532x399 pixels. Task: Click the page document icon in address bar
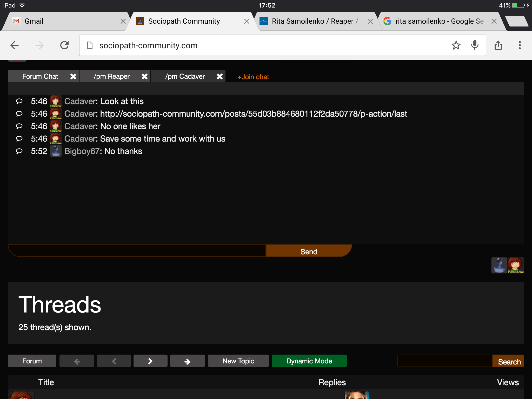point(90,45)
